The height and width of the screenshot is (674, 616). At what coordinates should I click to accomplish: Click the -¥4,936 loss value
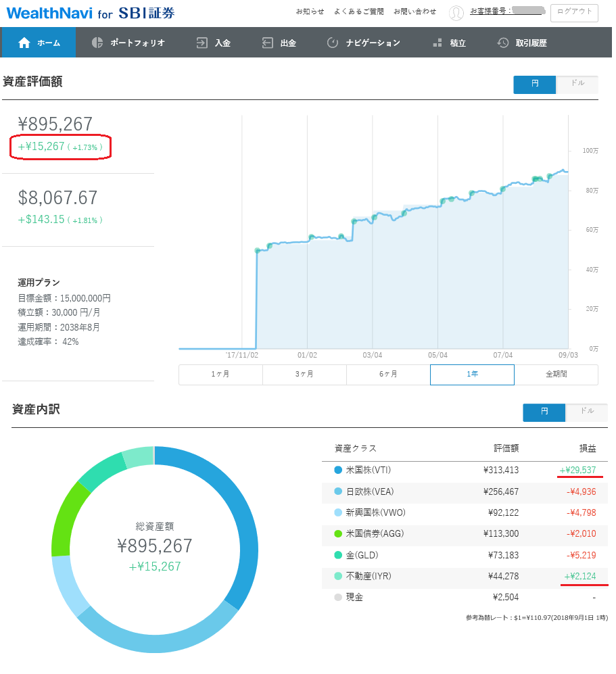click(x=582, y=491)
